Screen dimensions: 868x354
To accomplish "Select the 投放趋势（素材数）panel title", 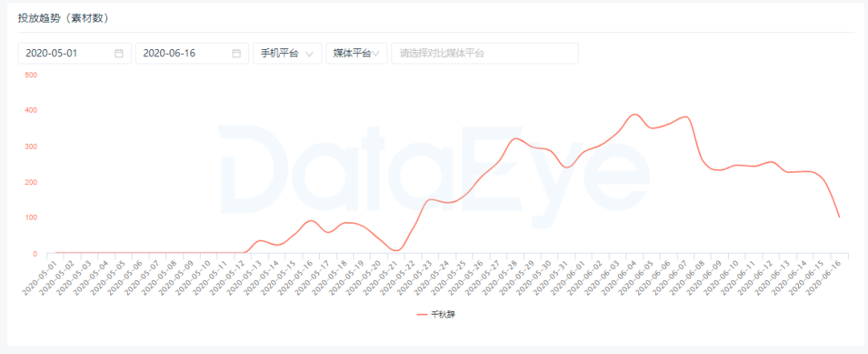I will (x=63, y=18).
